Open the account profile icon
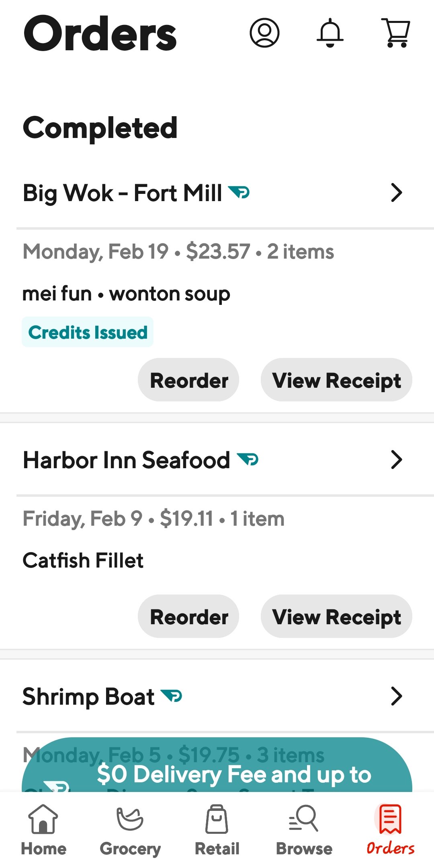Screen dimensions: 434x868 pos(264,33)
